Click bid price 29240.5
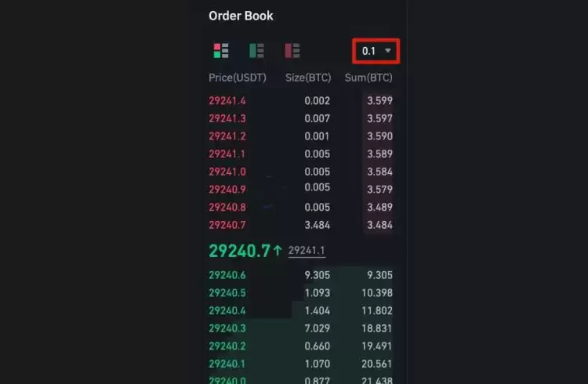588x384 pixels. click(x=227, y=293)
